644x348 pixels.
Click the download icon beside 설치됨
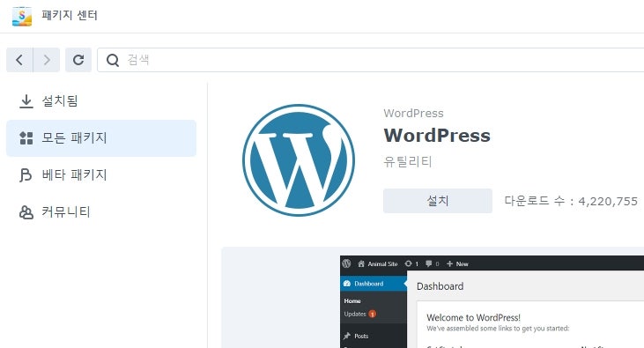click(x=26, y=101)
